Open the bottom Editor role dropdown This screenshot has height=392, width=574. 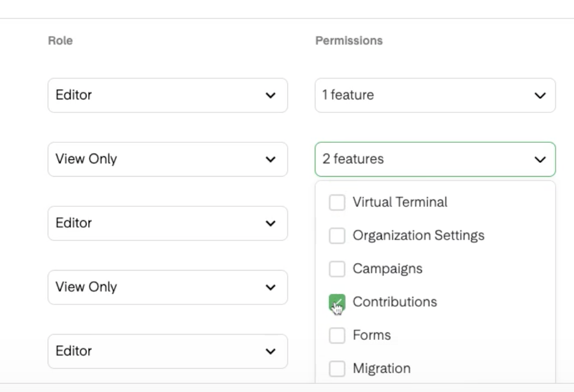click(x=167, y=351)
